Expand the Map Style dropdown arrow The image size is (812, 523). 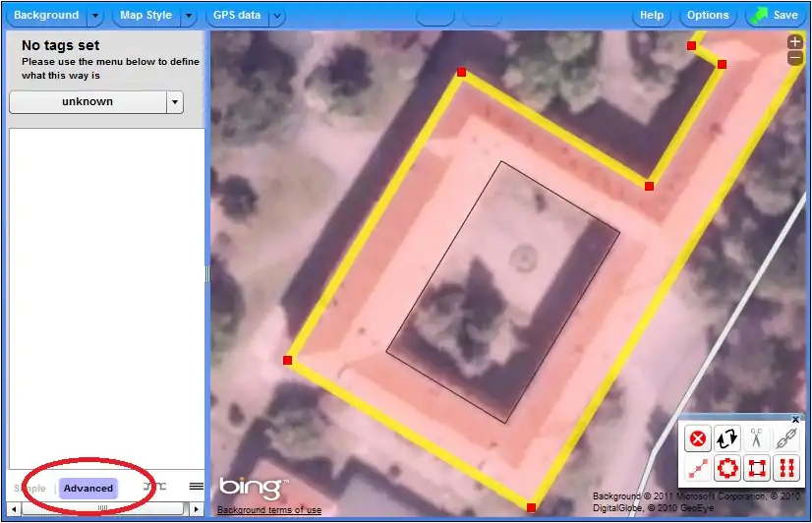[188, 16]
